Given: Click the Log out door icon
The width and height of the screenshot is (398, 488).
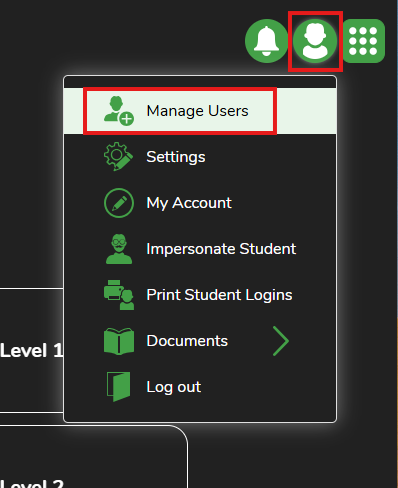Looking at the screenshot, I should (118, 387).
